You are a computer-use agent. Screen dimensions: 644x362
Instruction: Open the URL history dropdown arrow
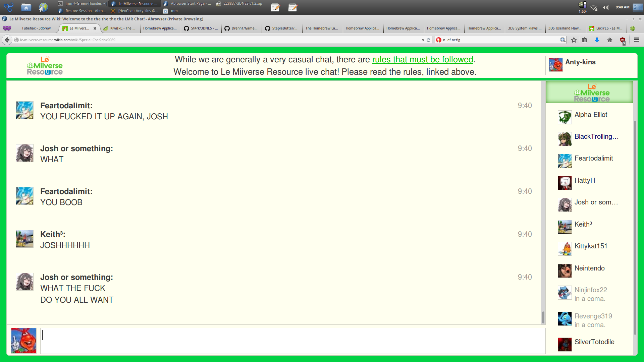click(x=423, y=40)
